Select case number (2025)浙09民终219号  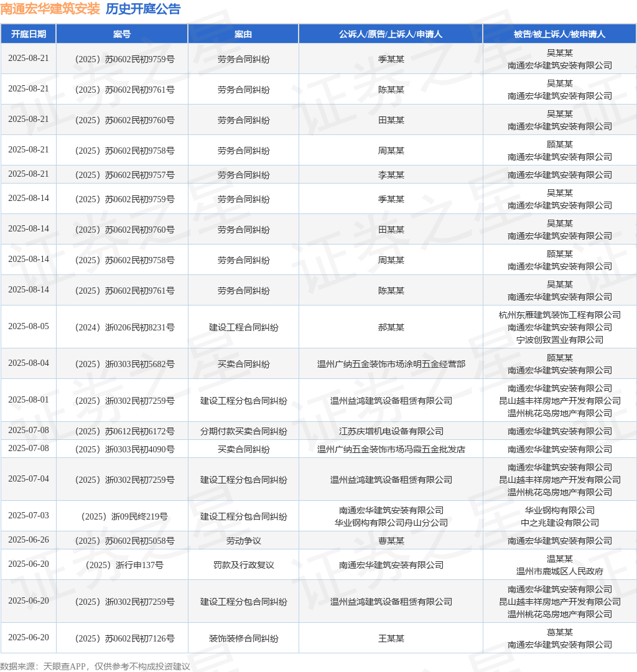click(x=124, y=516)
